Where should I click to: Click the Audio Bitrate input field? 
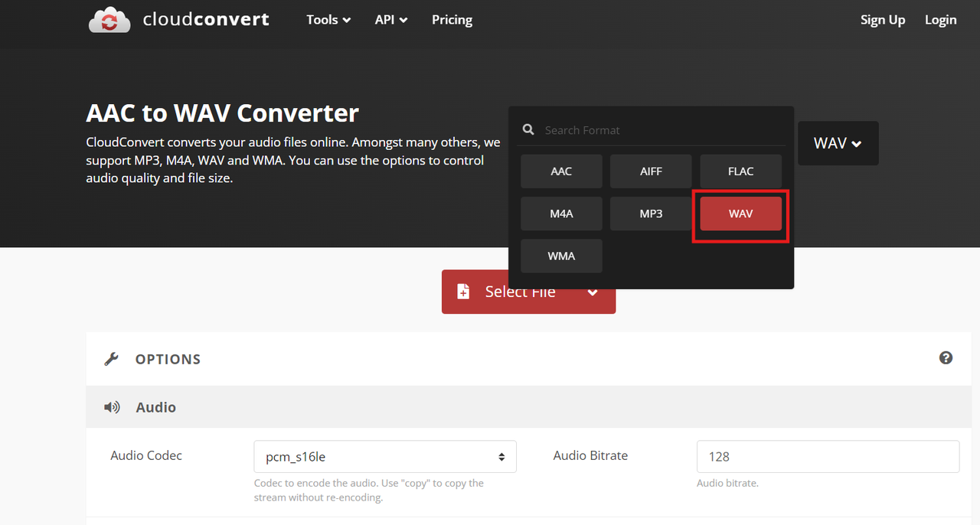[828, 456]
